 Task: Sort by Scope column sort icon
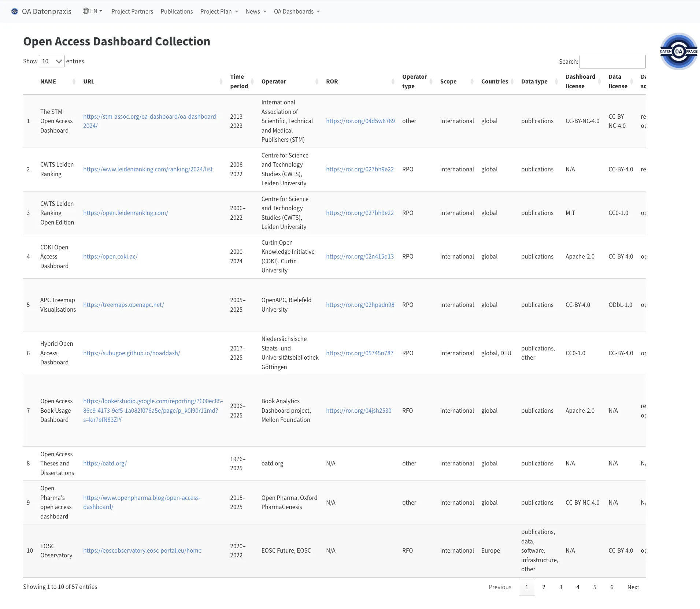(x=472, y=82)
